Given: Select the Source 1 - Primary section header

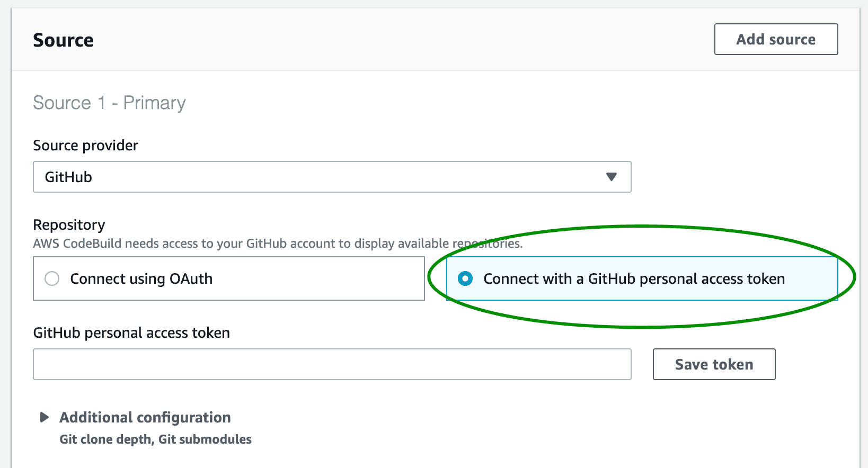Looking at the screenshot, I should [x=109, y=103].
